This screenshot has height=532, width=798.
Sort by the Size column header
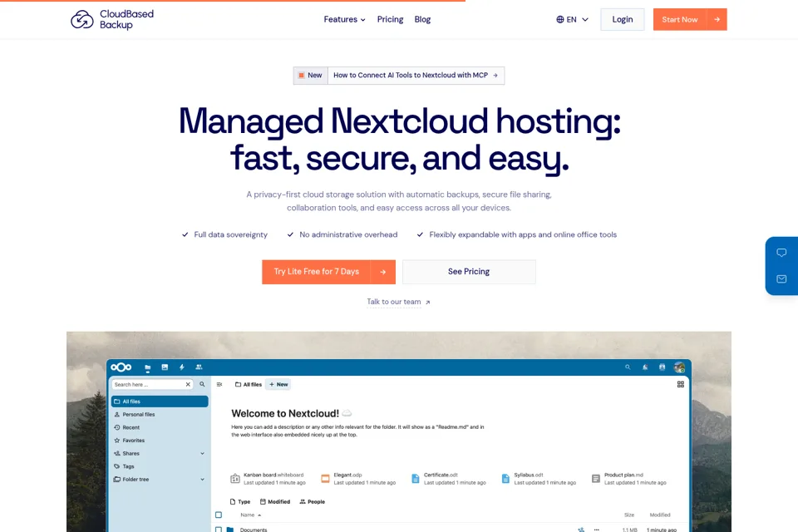point(629,515)
